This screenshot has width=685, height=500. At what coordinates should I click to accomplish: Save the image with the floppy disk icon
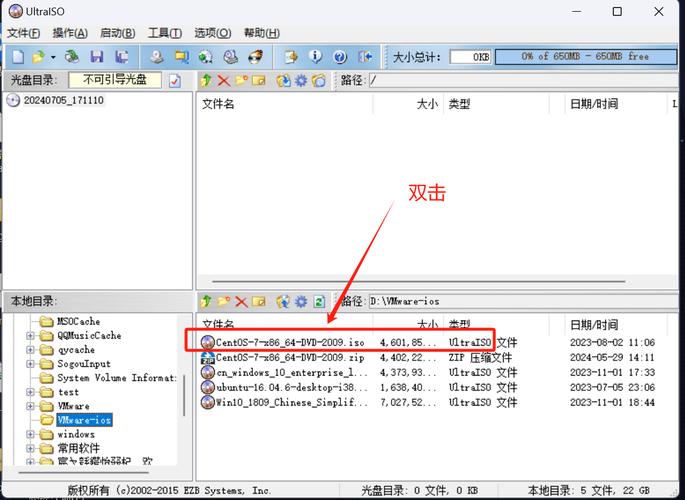(97, 57)
